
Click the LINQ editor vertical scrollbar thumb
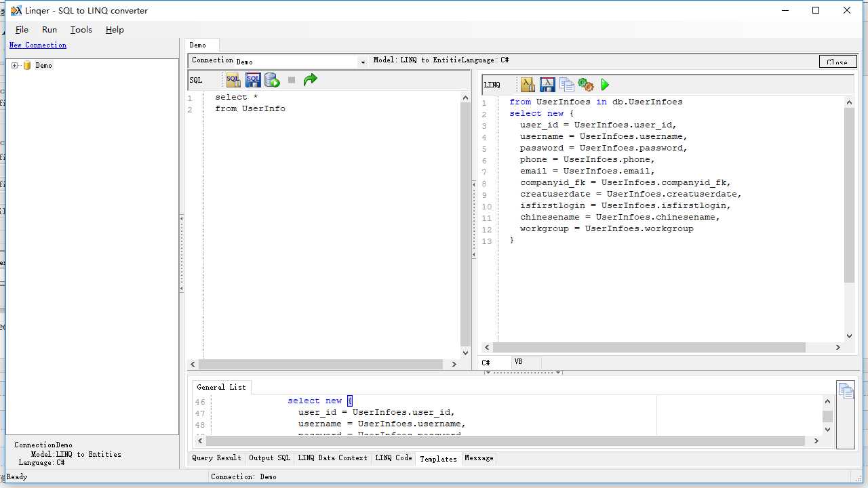click(x=849, y=195)
